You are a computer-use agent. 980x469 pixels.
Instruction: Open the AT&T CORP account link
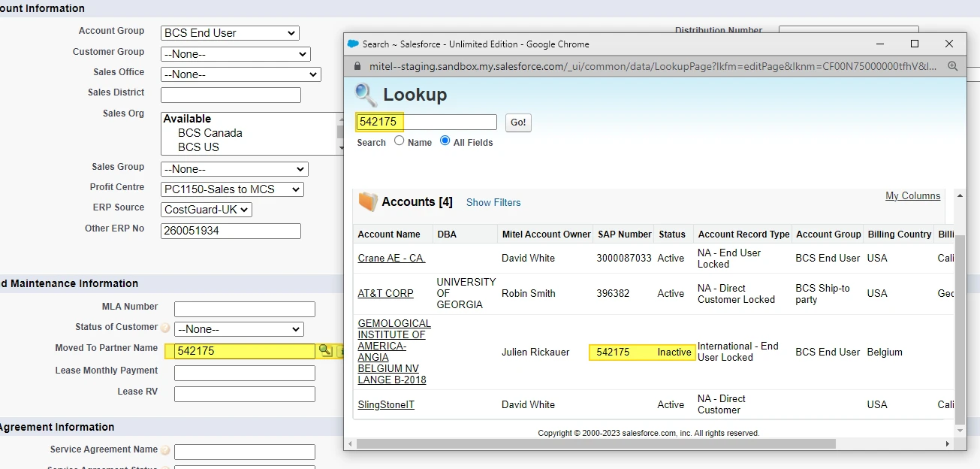click(x=385, y=293)
